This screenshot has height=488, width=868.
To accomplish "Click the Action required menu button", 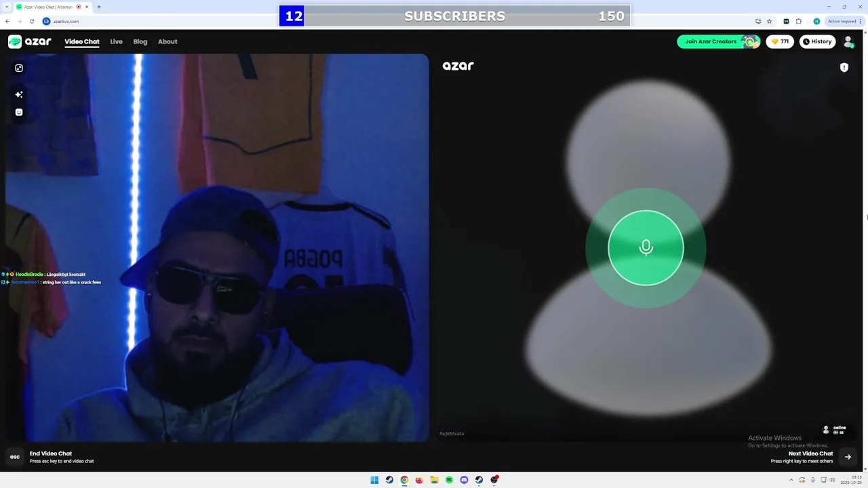I will click(x=844, y=21).
